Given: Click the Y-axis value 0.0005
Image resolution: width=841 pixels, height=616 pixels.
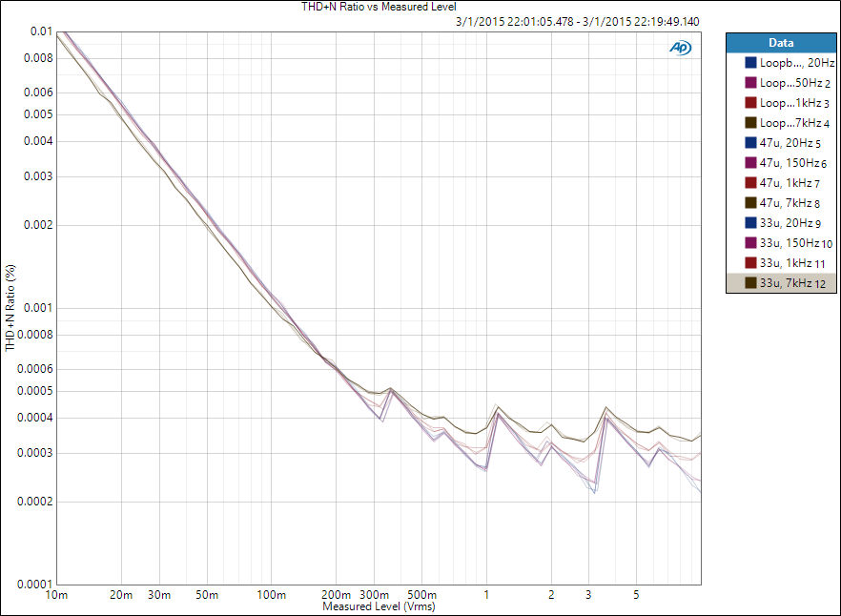Looking at the screenshot, I should point(35,391).
